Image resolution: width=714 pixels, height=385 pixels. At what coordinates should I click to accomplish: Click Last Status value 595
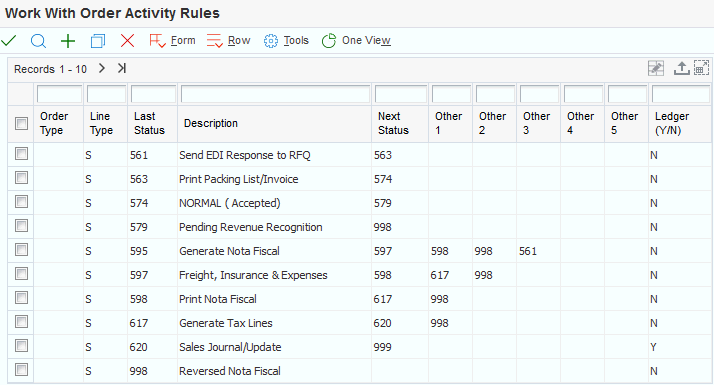(x=138, y=251)
